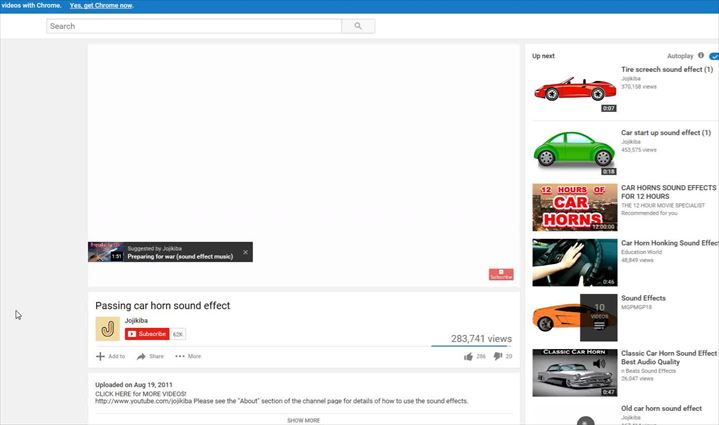The image size is (719, 425).
Task: Click the red Subscribe button
Action: 147,334
